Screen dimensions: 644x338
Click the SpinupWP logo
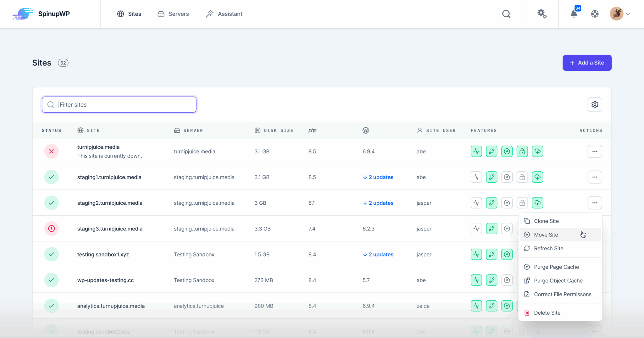click(x=41, y=14)
